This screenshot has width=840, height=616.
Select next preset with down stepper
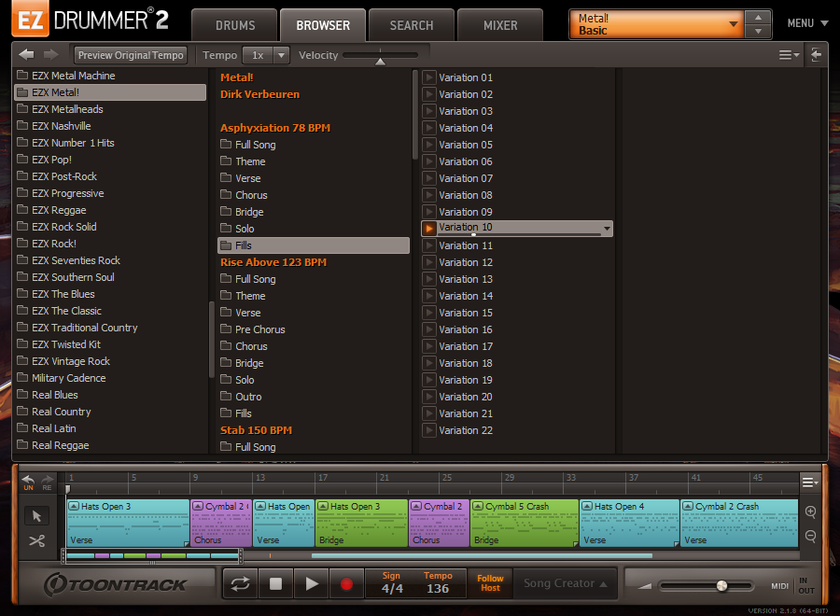pos(758,31)
